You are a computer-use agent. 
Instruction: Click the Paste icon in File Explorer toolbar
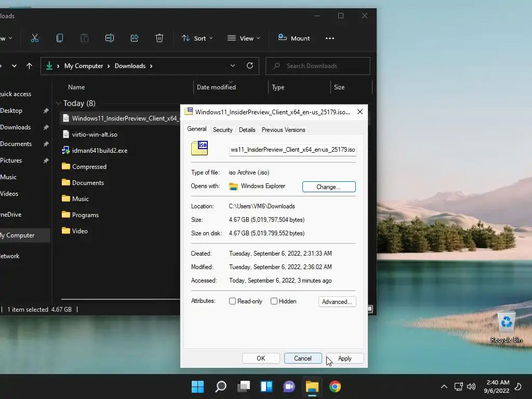(x=85, y=38)
